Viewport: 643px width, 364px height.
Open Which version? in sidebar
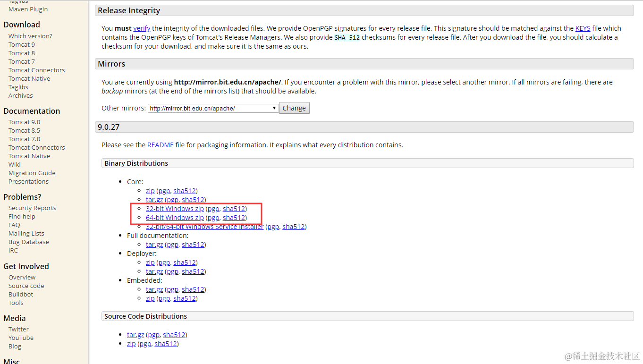(x=30, y=36)
